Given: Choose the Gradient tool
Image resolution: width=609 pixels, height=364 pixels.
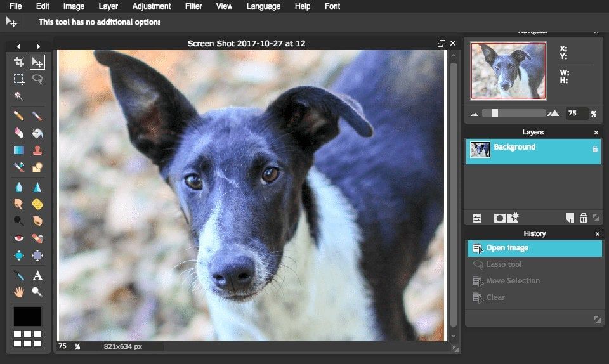Looking at the screenshot, I should (x=19, y=150).
